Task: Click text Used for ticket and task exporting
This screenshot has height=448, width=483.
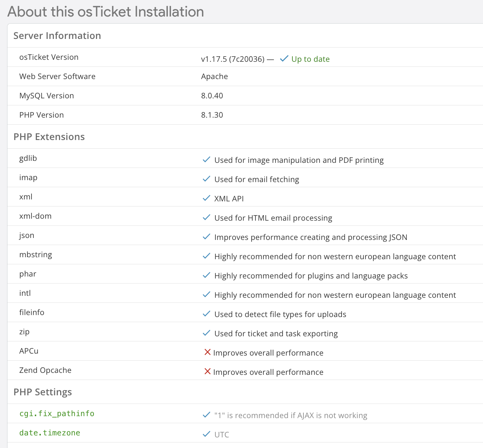Action: point(276,334)
